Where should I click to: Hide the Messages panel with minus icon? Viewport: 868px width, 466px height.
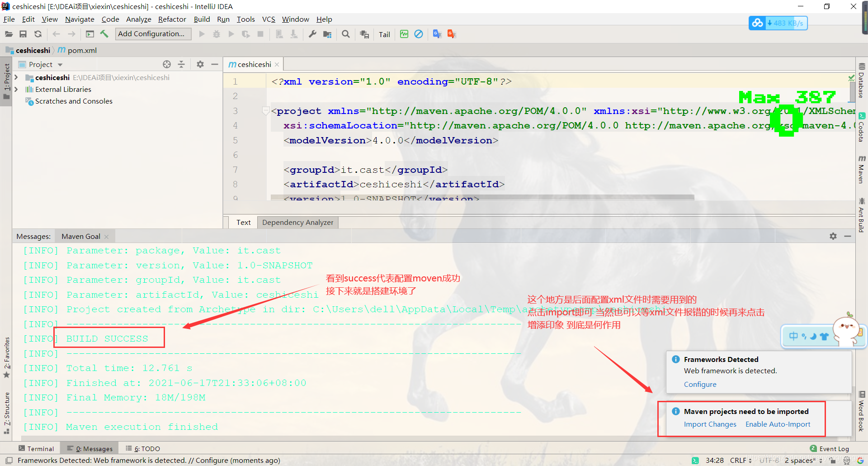tap(848, 236)
